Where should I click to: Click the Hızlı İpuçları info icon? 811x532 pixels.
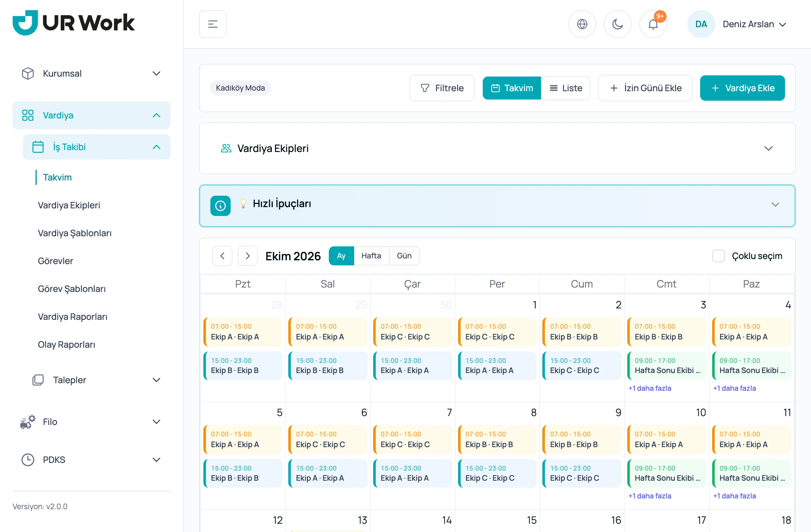[x=220, y=206]
